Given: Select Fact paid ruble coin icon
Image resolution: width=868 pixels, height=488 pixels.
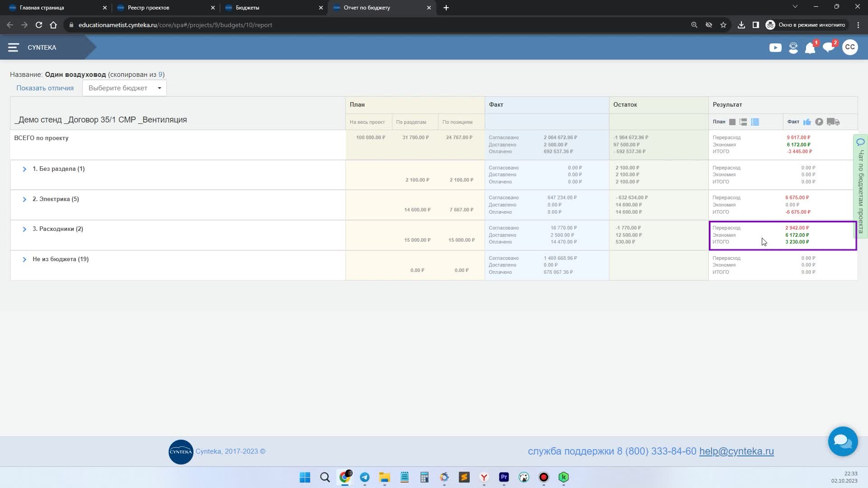Looking at the screenshot, I should [x=819, y=122].
